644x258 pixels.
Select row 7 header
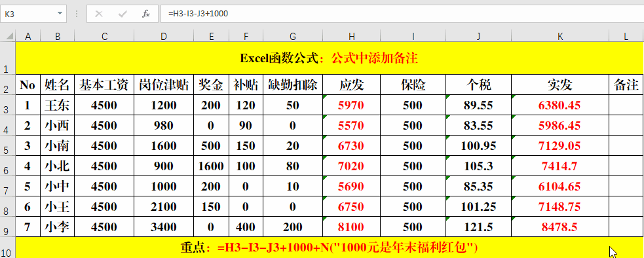(8, 186)
